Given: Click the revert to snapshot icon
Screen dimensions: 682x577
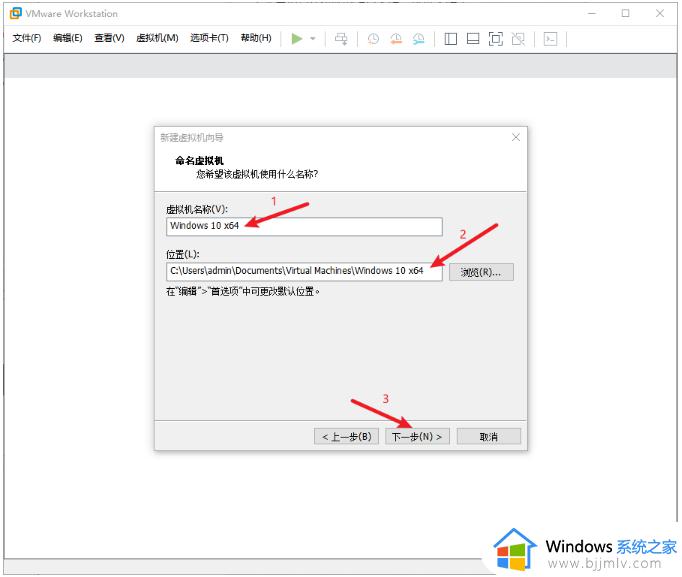Looking at the screenshot, I should (396, 39).
